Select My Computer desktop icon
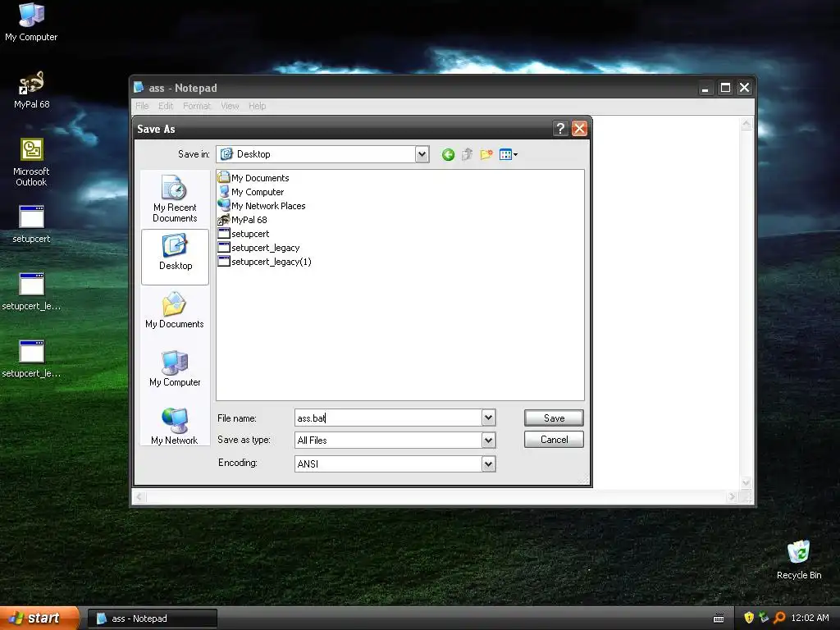Screen dimensions: 840x630 [x=31, y=22]
